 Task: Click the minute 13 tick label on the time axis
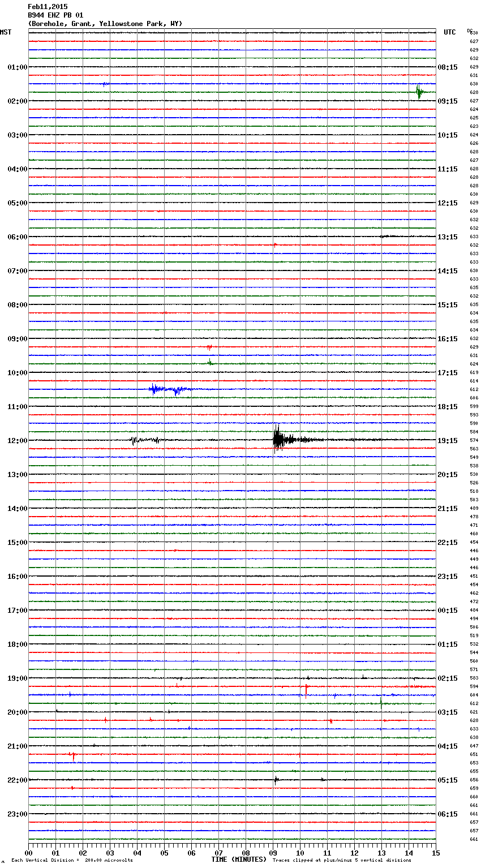pos(381,853)
